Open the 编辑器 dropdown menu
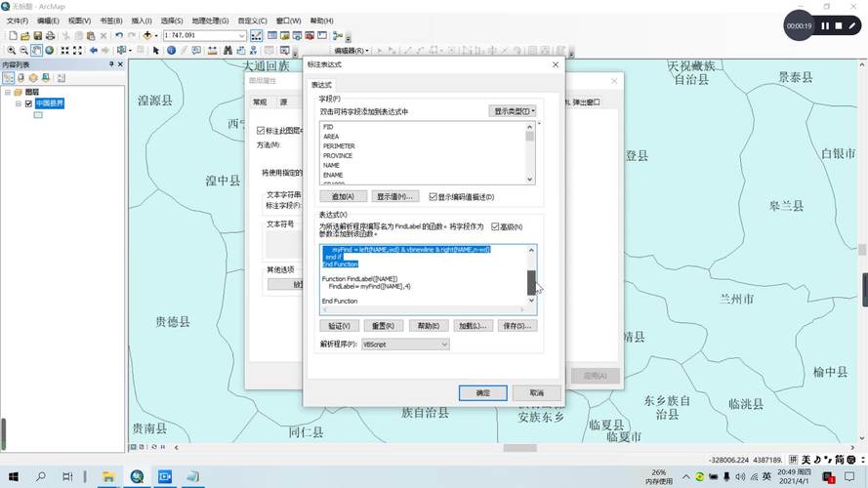Screen dimensions: 868x488 click(x=351, y=51)
